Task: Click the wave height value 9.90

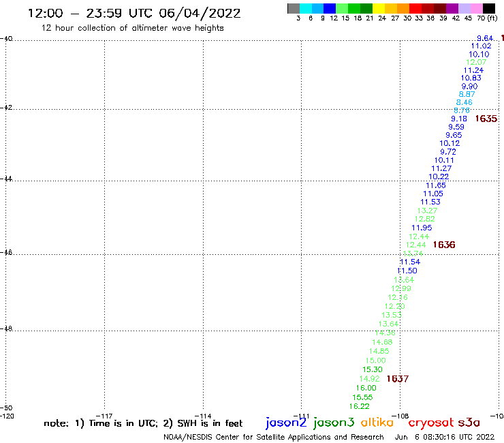Action: click(x=470, y=87)
